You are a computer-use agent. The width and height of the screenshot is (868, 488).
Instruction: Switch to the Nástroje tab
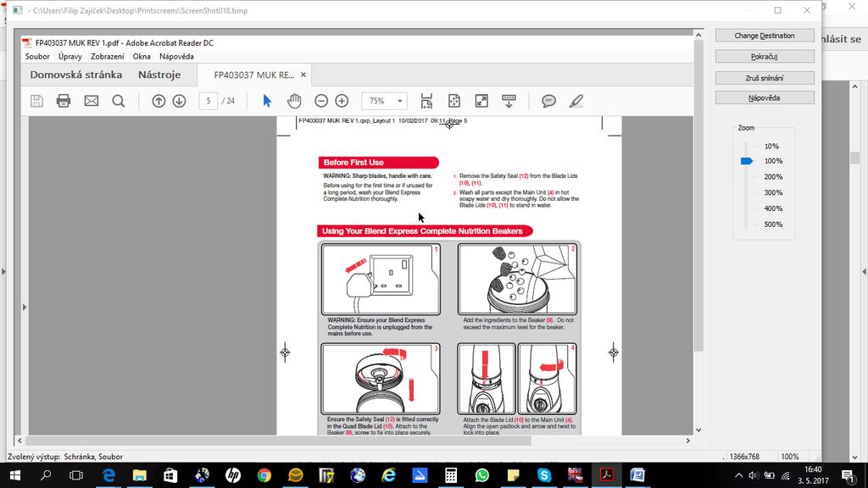click(x=159, y=75)
